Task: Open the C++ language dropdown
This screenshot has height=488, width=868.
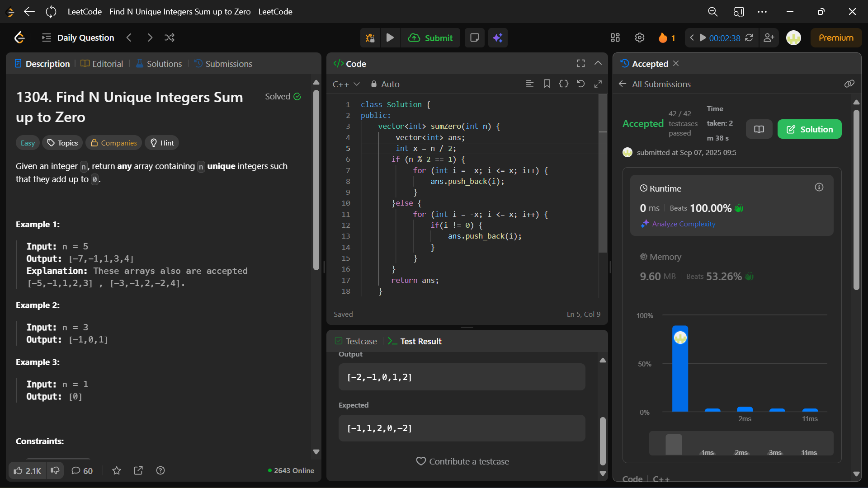Action: (346, 84)
